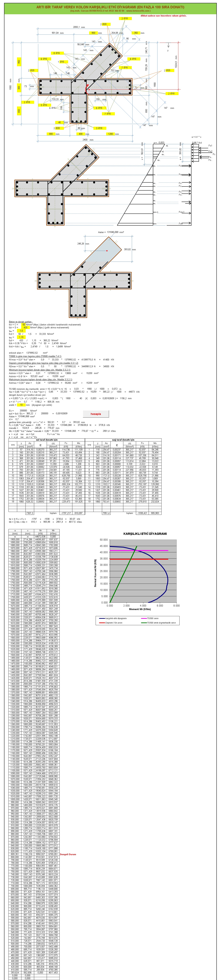221x980 pixels.
Task: Click the red 'dikkat sadece sarı hücrelere' warning
Action: 163,16
